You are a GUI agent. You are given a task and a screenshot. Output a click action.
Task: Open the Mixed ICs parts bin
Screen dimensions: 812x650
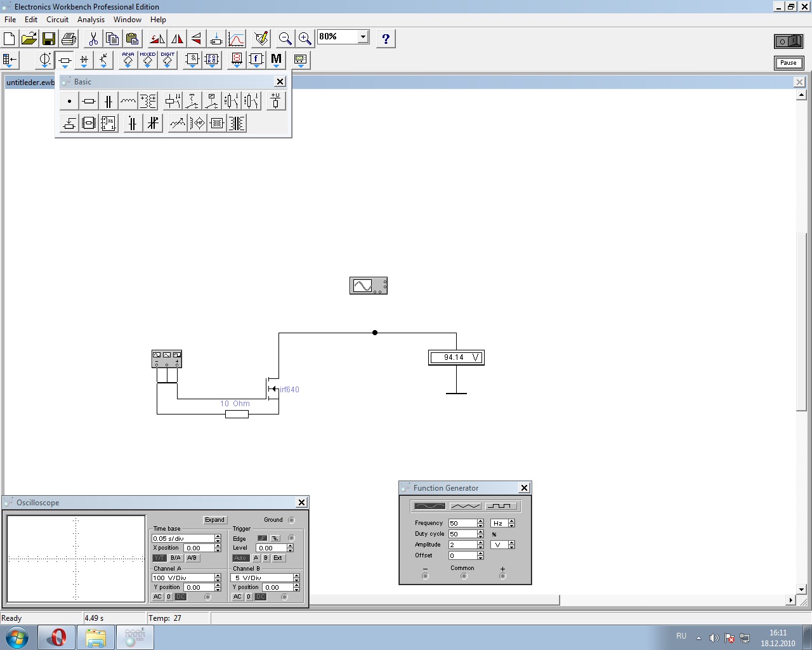(148, 60)
